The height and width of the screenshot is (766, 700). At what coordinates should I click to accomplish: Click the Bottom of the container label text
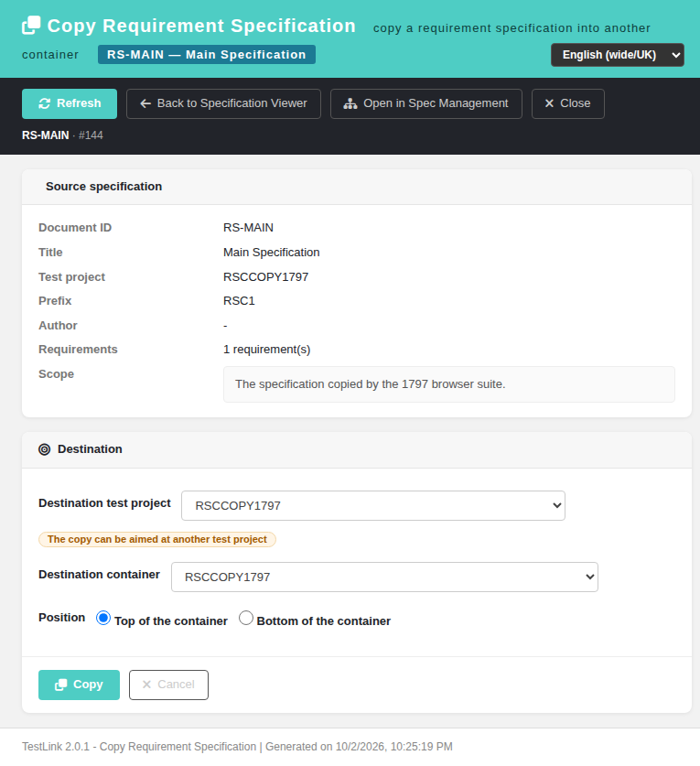[323, 621]
